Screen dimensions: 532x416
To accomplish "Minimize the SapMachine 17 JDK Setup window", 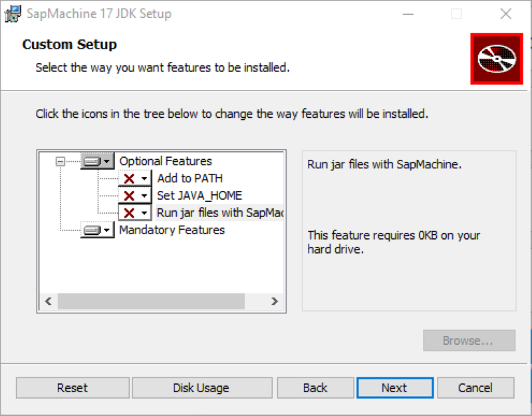I will (x=408, y=14).
